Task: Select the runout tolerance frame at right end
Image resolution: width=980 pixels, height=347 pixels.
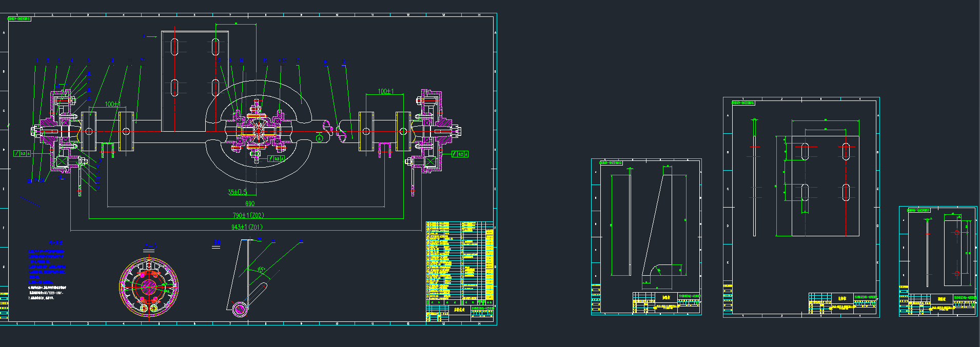Action: click(x=460, y=154)
